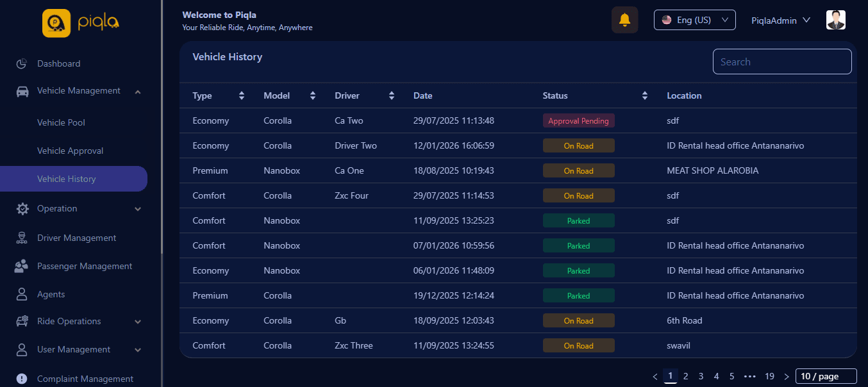Click the MEAT SHOP ALAROBIA location cell
Screen dimensions: 868x387
(x=712, y=170)
